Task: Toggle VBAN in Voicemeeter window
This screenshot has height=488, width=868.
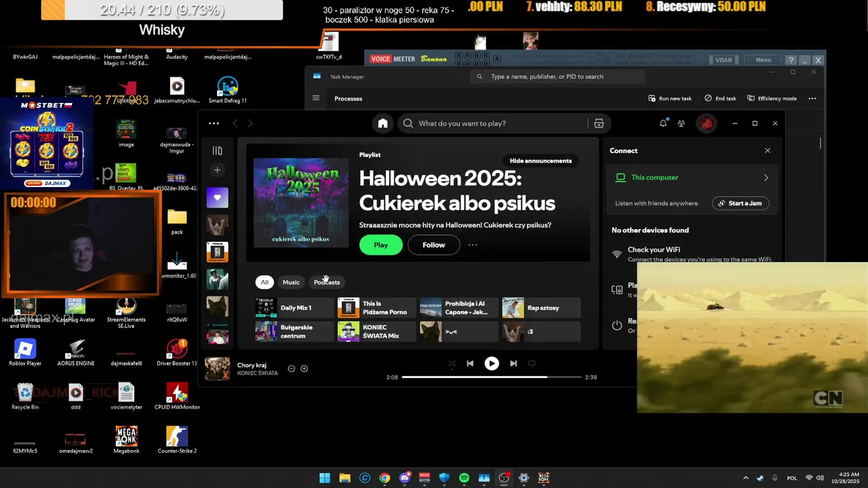Action: [x=724, y=60]
